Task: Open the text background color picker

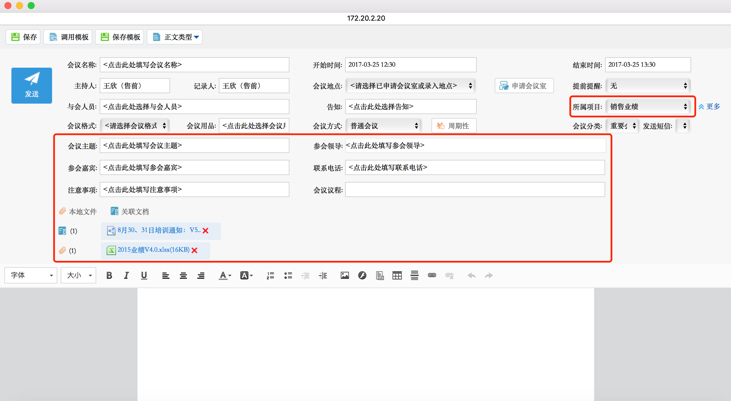Action: [246, 276]
